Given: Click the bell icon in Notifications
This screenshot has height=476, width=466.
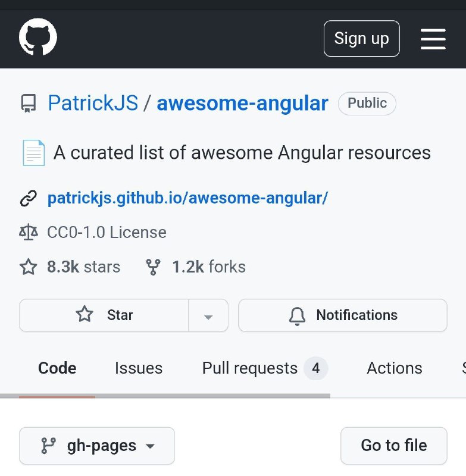Looking at the screenshot, I should tap(297, 316).
